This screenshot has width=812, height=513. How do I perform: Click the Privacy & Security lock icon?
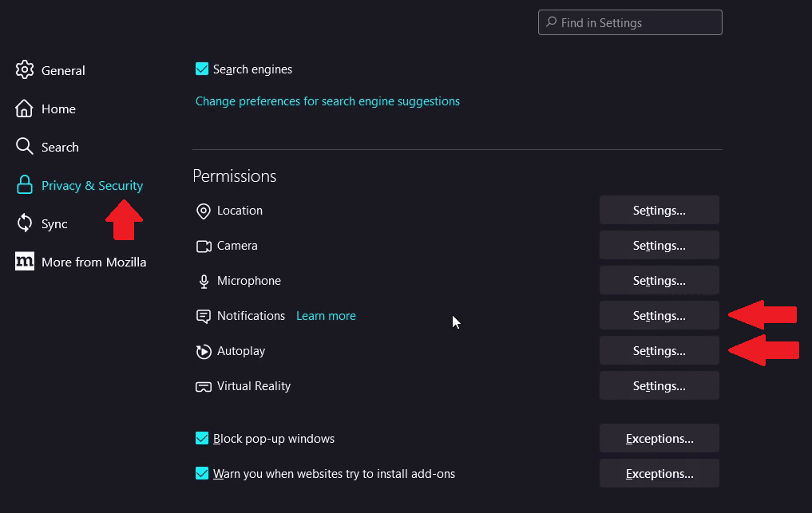click(x=25, y=185)
